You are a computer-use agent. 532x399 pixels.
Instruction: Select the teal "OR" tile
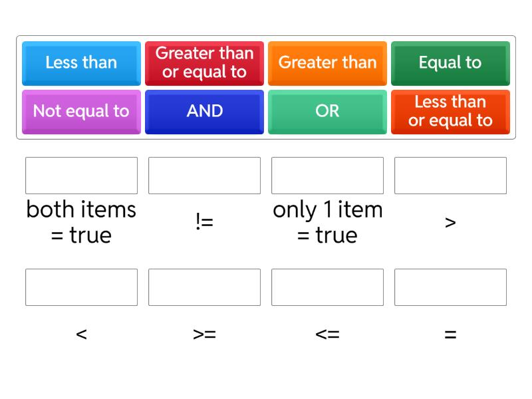click(x=327, y=111)
